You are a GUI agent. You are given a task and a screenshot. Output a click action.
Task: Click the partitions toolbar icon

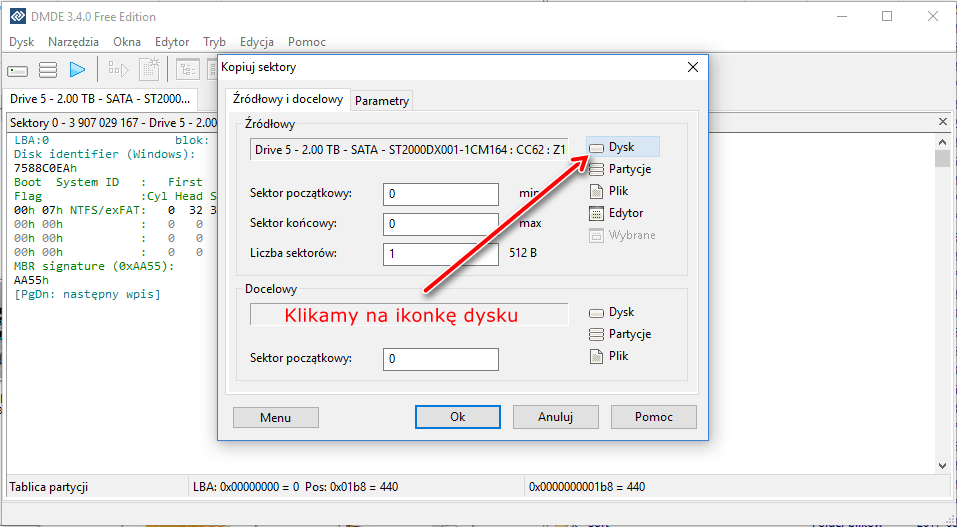[x=47, y=69]
